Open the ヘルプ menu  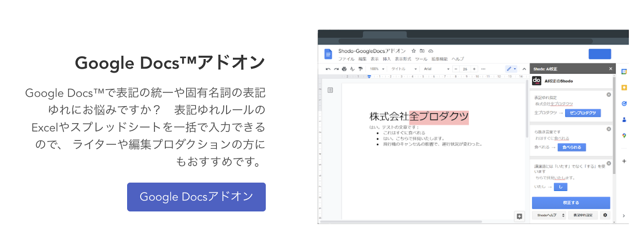point(458,59)
